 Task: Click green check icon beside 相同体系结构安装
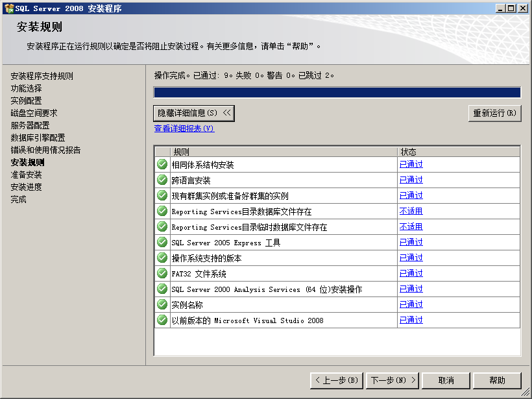click(x=162, y=164)
